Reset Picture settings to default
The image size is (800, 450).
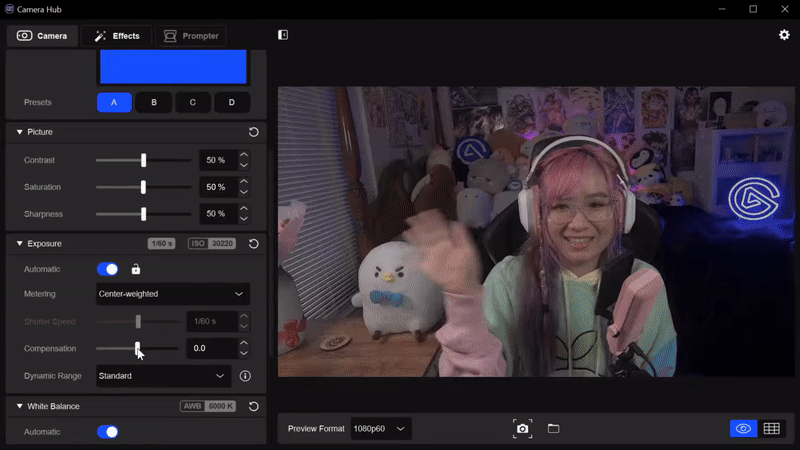click(x=254, y=132)
